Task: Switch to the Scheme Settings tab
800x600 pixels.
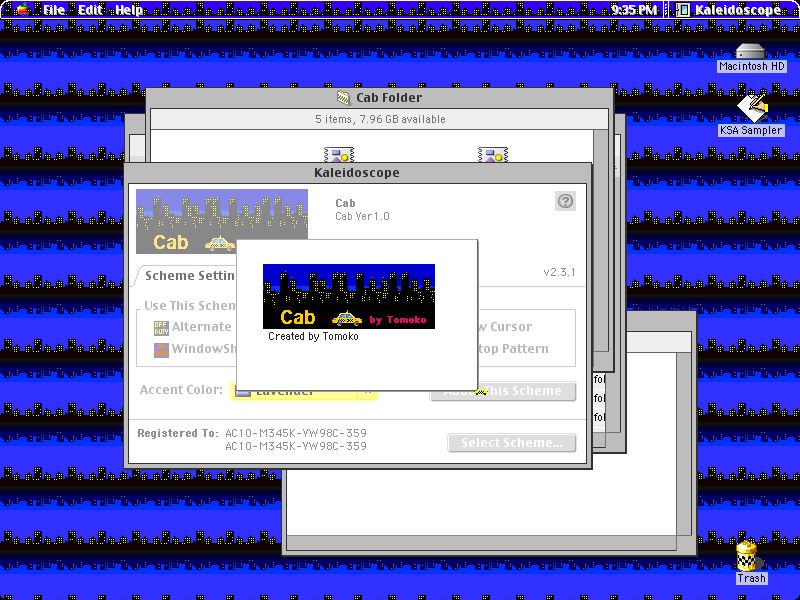Action: point(189,276)
